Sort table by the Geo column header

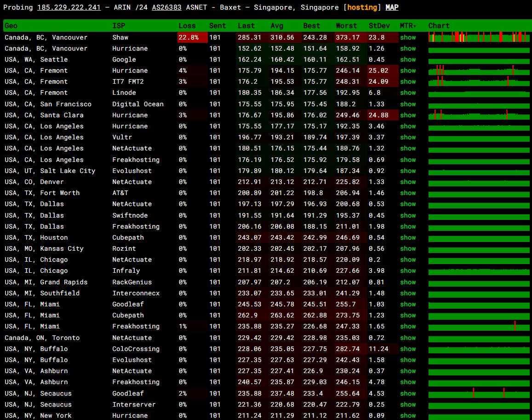click(x=11, y=26)
